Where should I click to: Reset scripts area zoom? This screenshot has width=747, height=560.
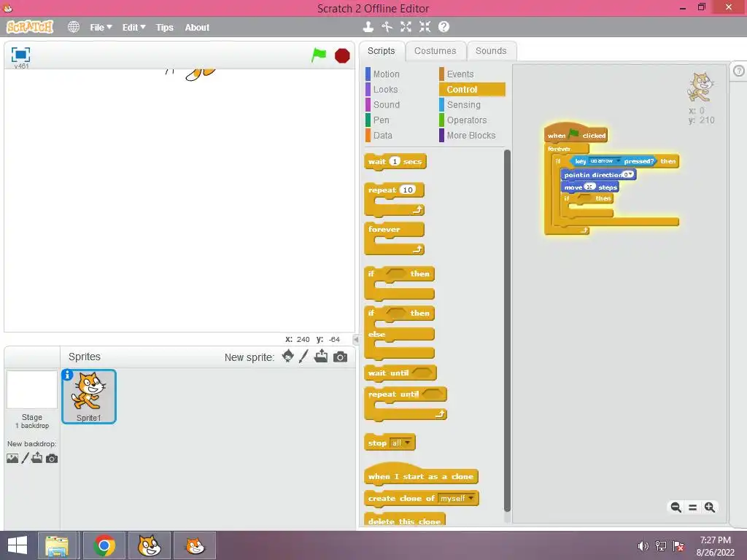pyautogui.click(x=693, y=507)
